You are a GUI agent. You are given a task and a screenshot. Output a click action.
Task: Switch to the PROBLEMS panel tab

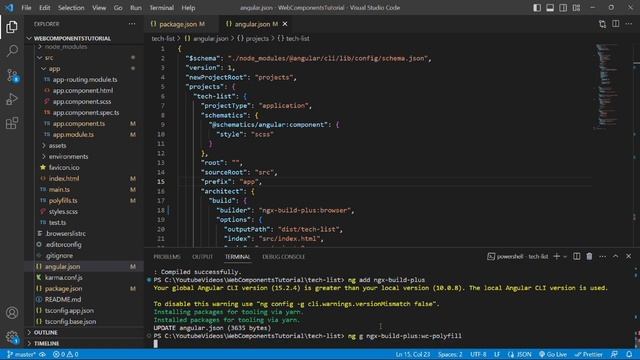pos(167,257)
